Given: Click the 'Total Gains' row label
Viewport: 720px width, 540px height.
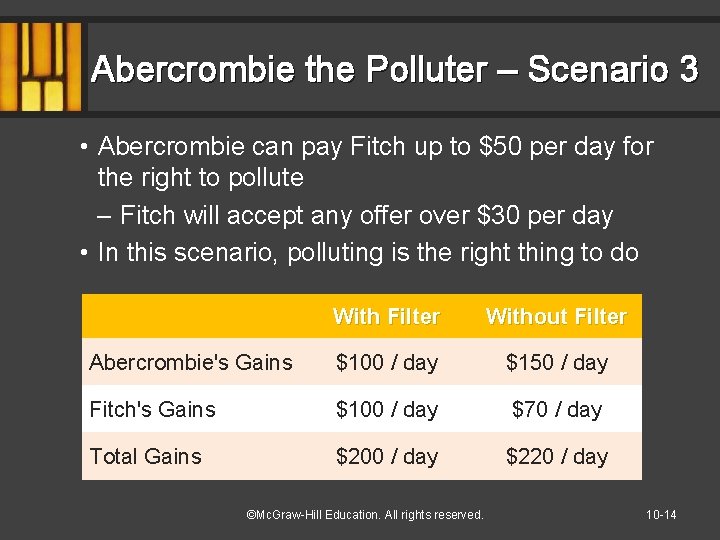Looking at the screenshot, I should click(x=145, y=456).
